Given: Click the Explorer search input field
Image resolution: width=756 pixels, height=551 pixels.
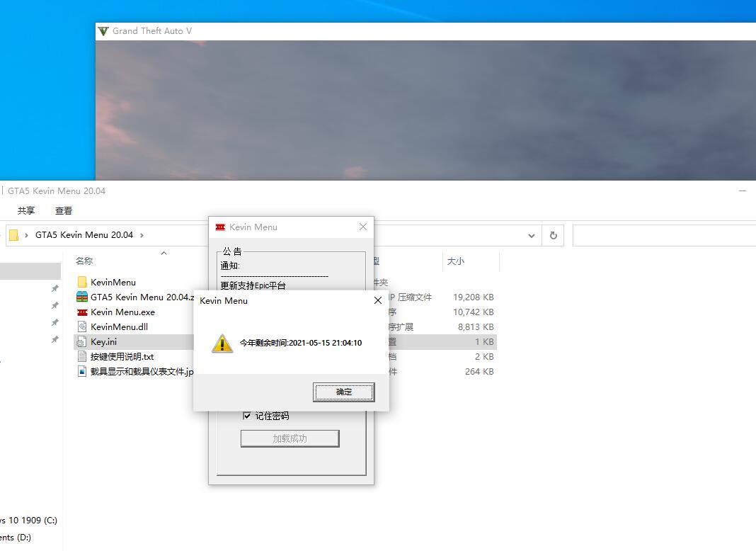Looking at the screenshot, I should (664, 235).
